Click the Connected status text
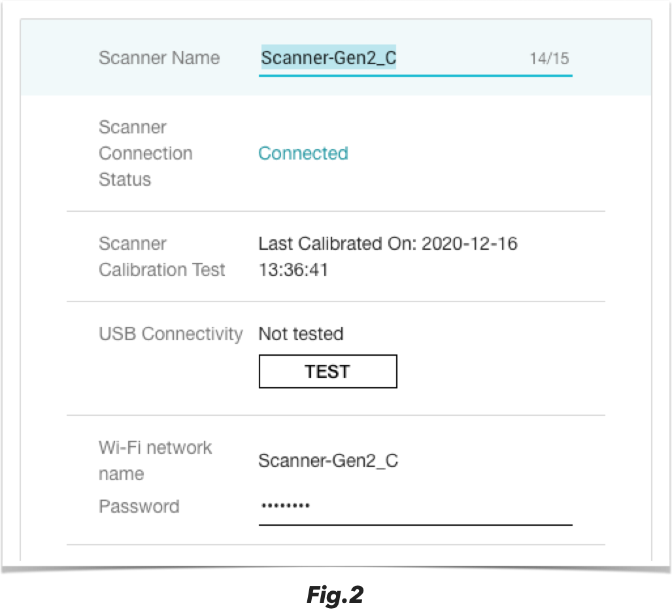 point(303,154)
